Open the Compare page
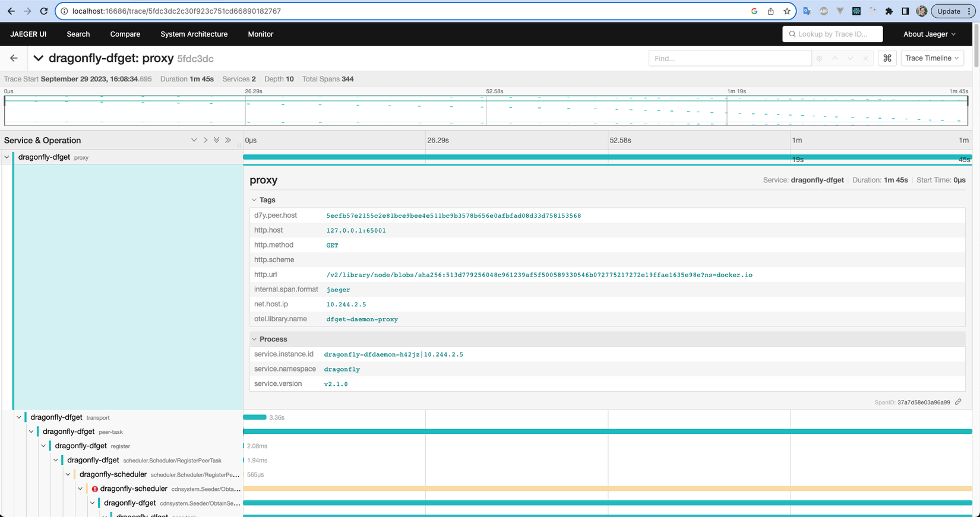Viewport: 980px width, 517px height. pos(125,34)
